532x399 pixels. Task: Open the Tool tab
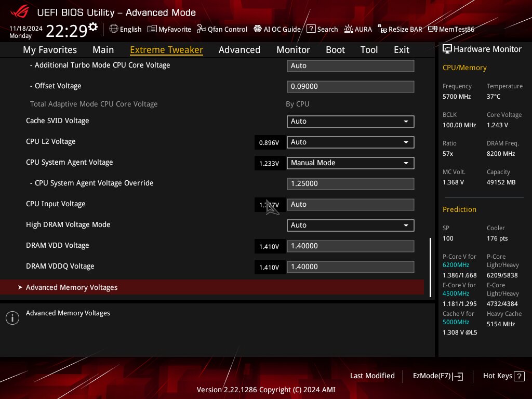pyautogui.click(x=369, y=50)
